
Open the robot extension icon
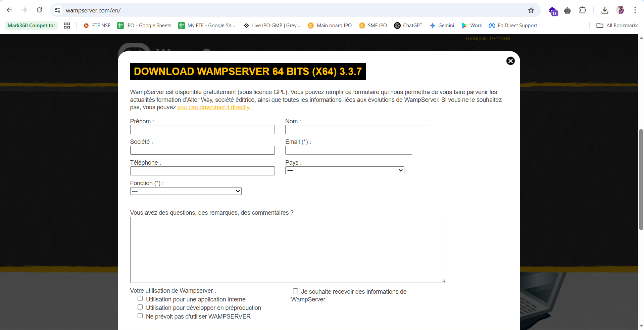click(567, 10)
